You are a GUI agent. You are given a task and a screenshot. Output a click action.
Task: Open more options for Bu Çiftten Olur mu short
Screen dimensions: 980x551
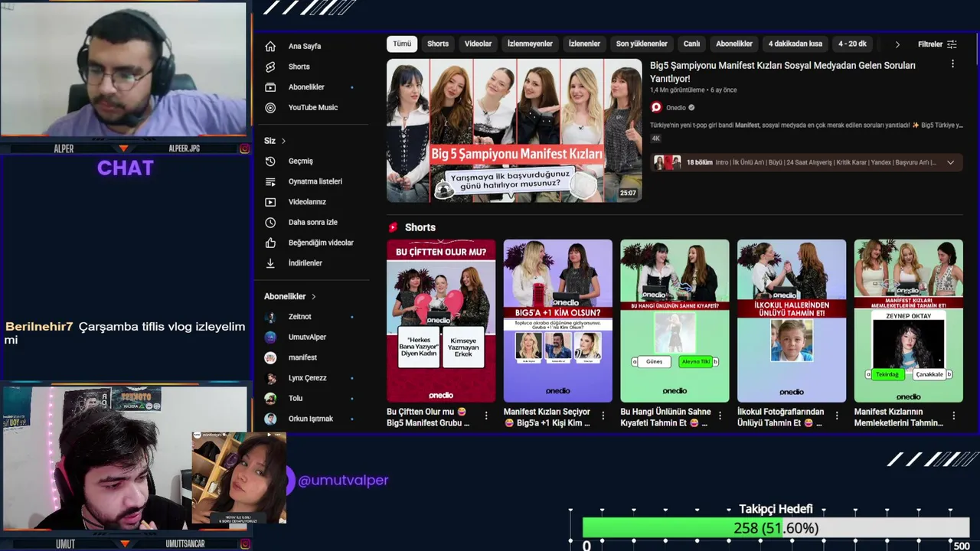click(486, 416)
